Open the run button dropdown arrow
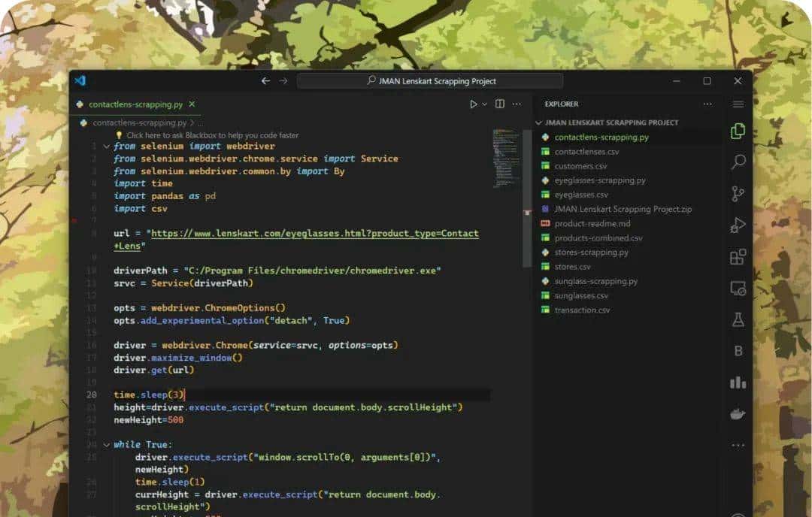This screenshot has width=812, height=517. [x=483, y=104]
